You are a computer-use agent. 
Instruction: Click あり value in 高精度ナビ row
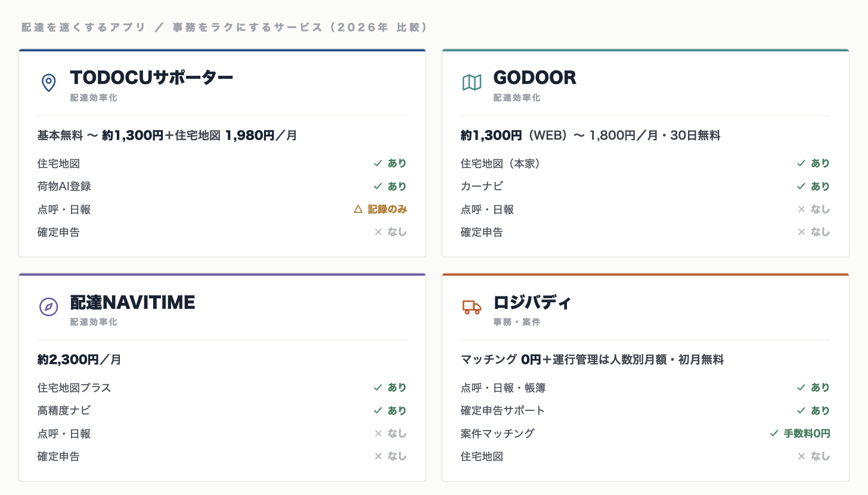click(397, 410)
